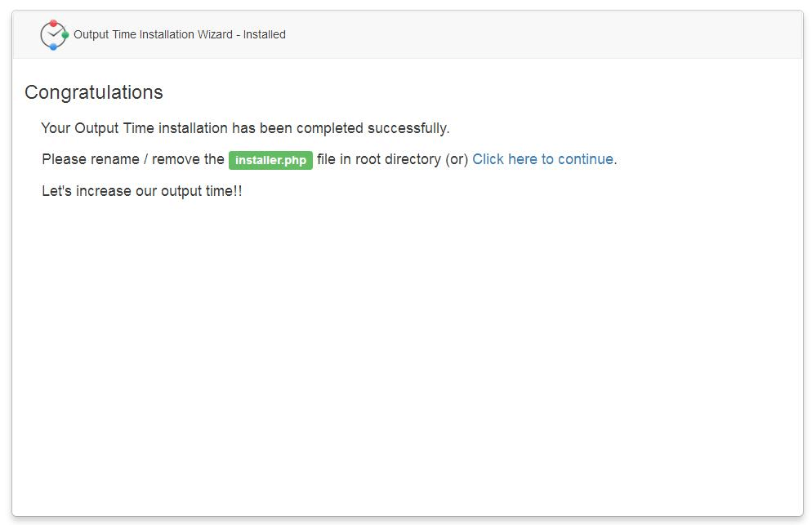Click the word Installed in the header
This screenshot has width=812, height=525.
[x=265, y=34]
